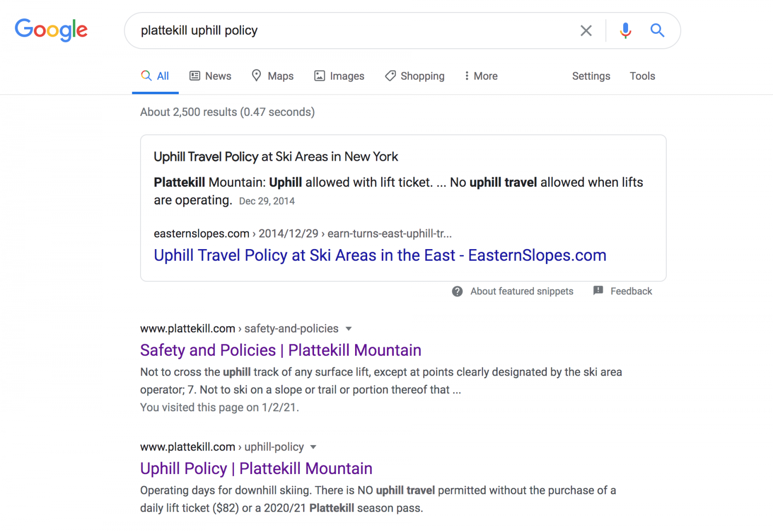Viewport: 773px width, 532px height.
Task: Start voice search with microphone icon
Action: pyautogui.click(x=625, y=30)
